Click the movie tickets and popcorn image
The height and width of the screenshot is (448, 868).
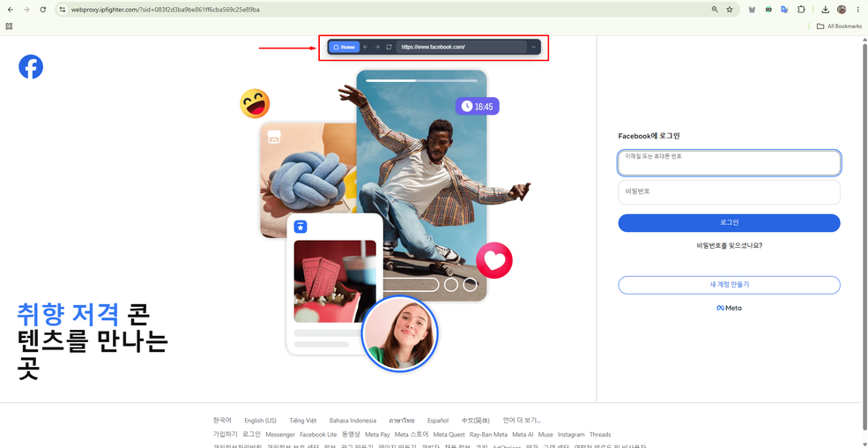335,281
